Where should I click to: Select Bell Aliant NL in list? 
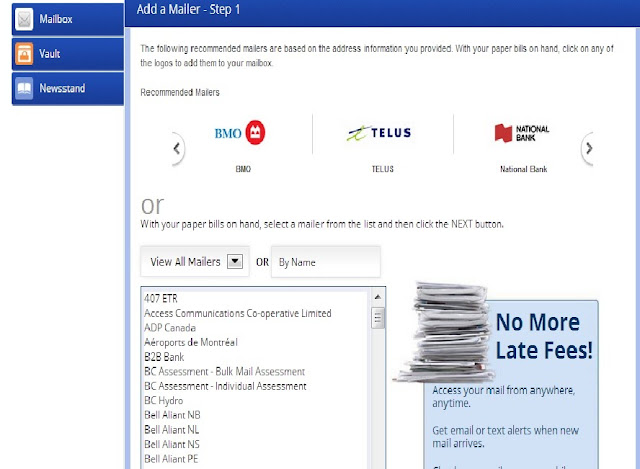coord(171,430)
